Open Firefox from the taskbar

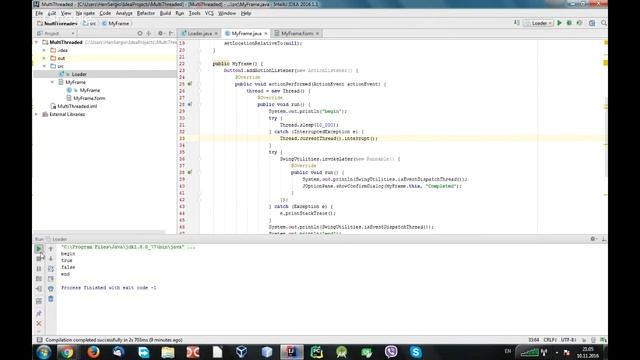click(x=93, y=352)
